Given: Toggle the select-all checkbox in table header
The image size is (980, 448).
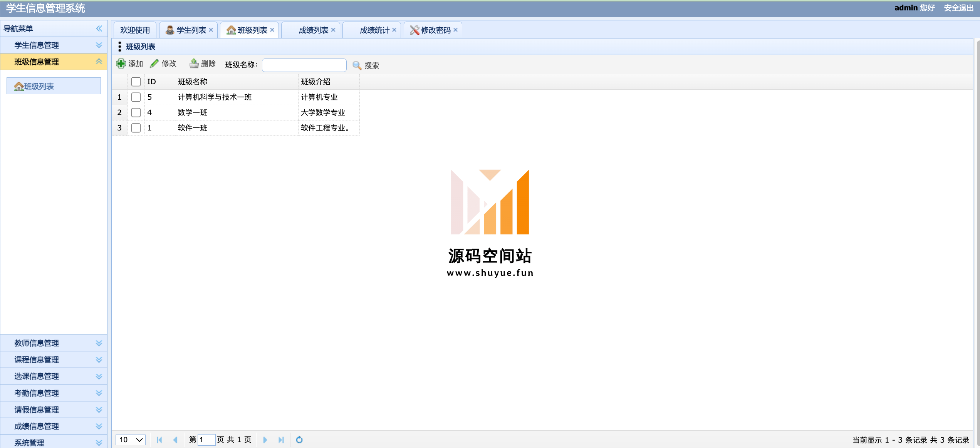Looking at the screenshot, I should tap(136, 82).
